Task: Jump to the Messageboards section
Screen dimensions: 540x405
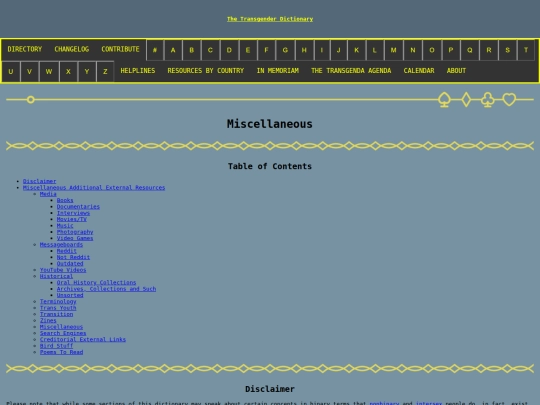Action: click(61, 245)
